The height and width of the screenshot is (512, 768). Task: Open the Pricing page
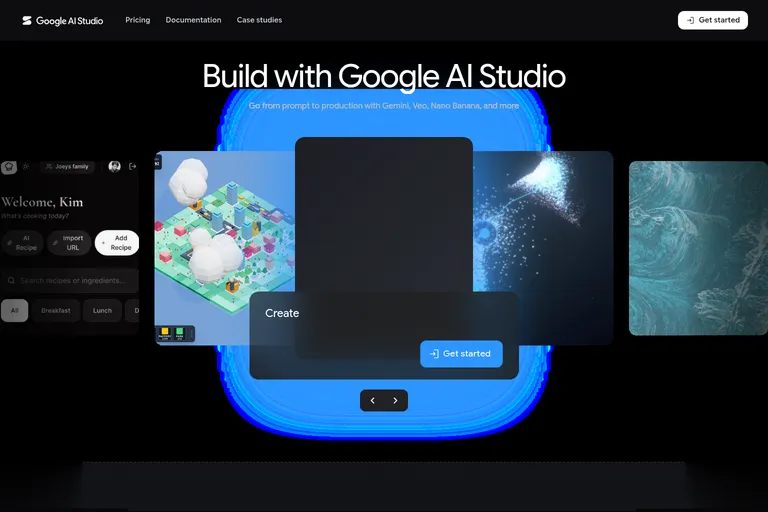click(138, 20)
